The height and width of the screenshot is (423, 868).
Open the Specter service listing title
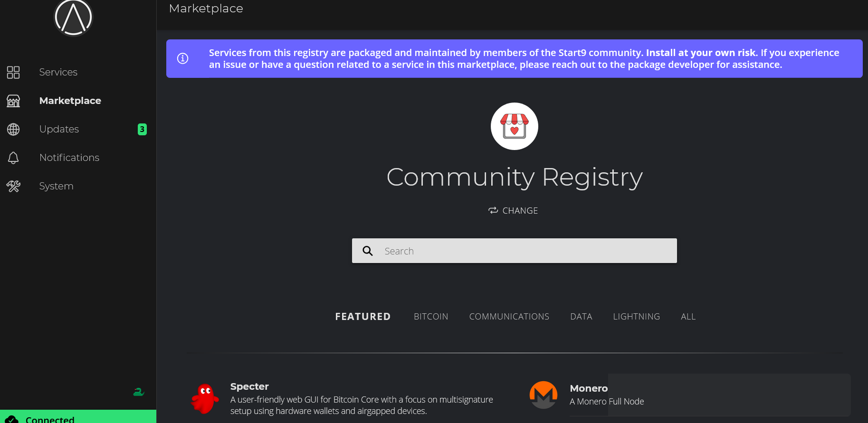(x=249, y=386)
